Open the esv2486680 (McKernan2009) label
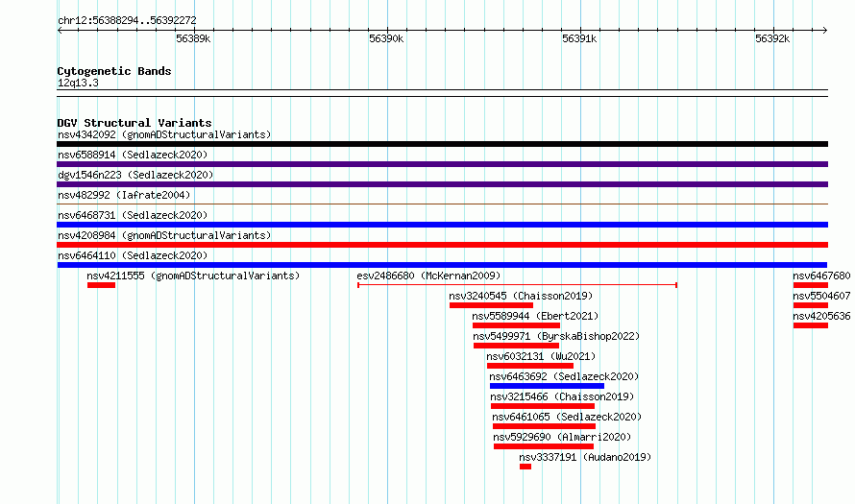The height and width of the screenshot is (504, 855). (428, 276)
